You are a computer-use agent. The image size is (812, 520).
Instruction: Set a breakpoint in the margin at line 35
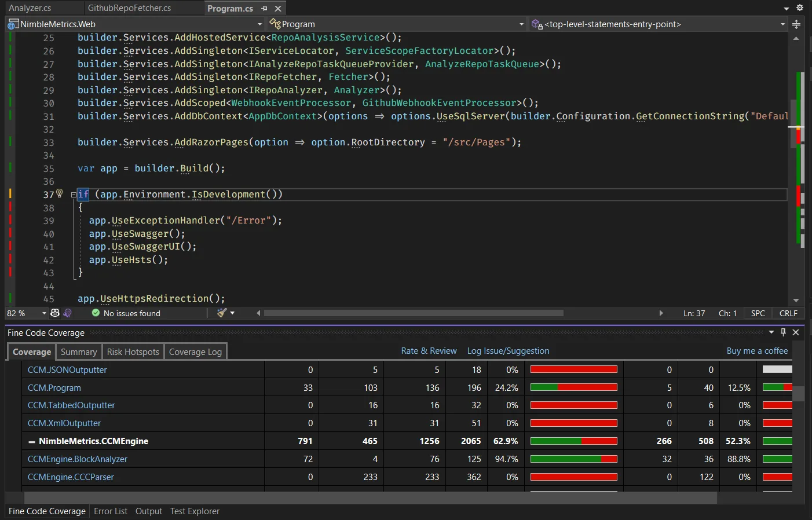pyautogui.click(x=26, y=168)
